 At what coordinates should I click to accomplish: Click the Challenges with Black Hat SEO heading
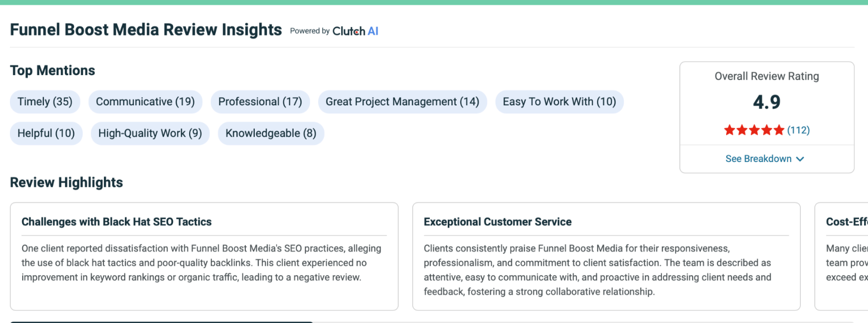tap(116, 222)
